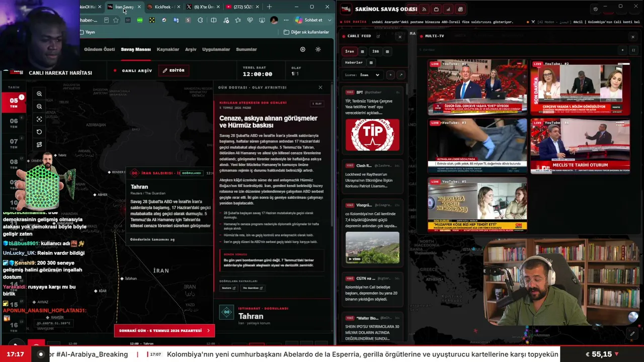Zoom out on the live operations map
Screen dimensions: 644x362
point(39,107)
